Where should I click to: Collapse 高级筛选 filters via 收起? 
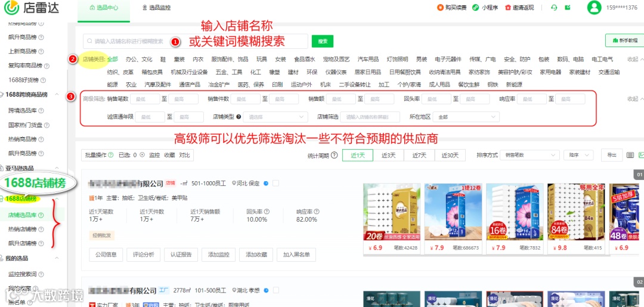(x=636, y=99)
